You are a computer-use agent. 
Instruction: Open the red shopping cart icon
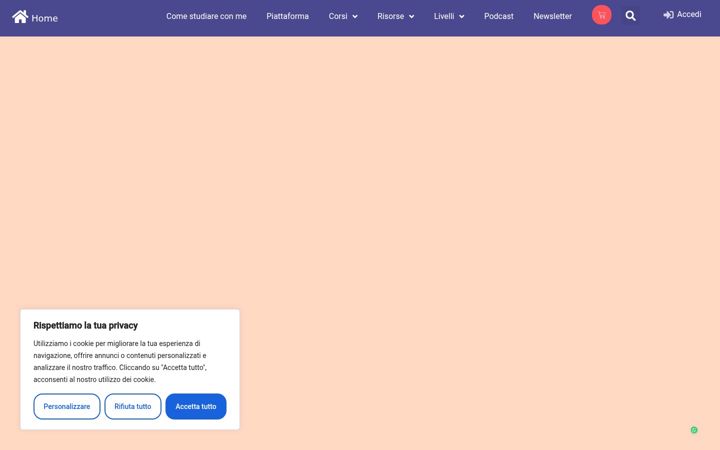(602, 15)
